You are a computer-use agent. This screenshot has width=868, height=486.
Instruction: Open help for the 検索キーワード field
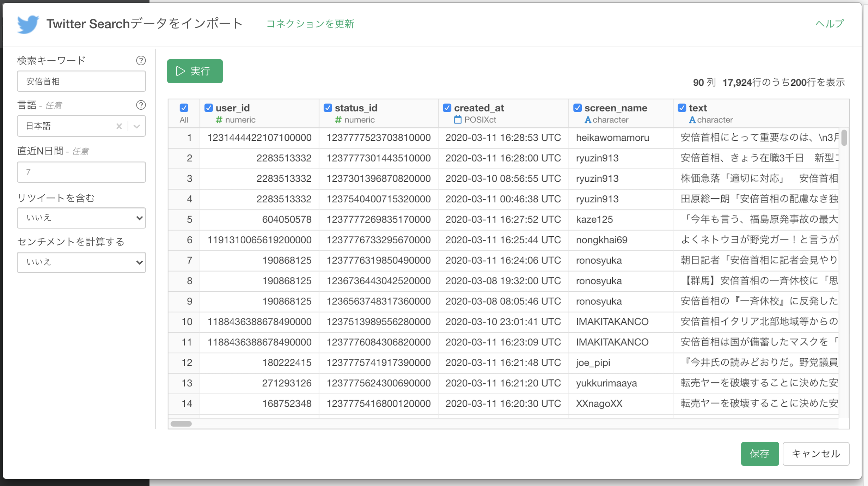click(141, 61)
